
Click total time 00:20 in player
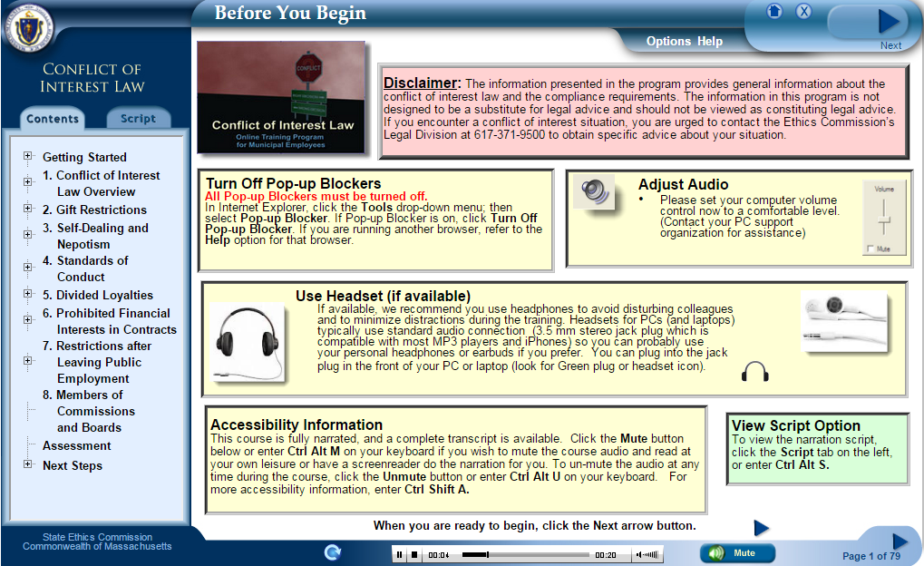[x=605, y=555]
